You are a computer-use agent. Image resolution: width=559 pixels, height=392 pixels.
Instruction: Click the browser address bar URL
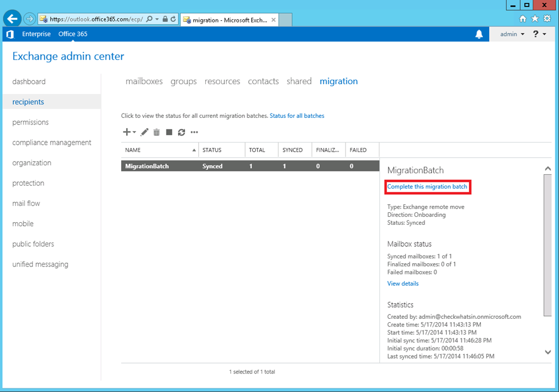tap(96, 19)
